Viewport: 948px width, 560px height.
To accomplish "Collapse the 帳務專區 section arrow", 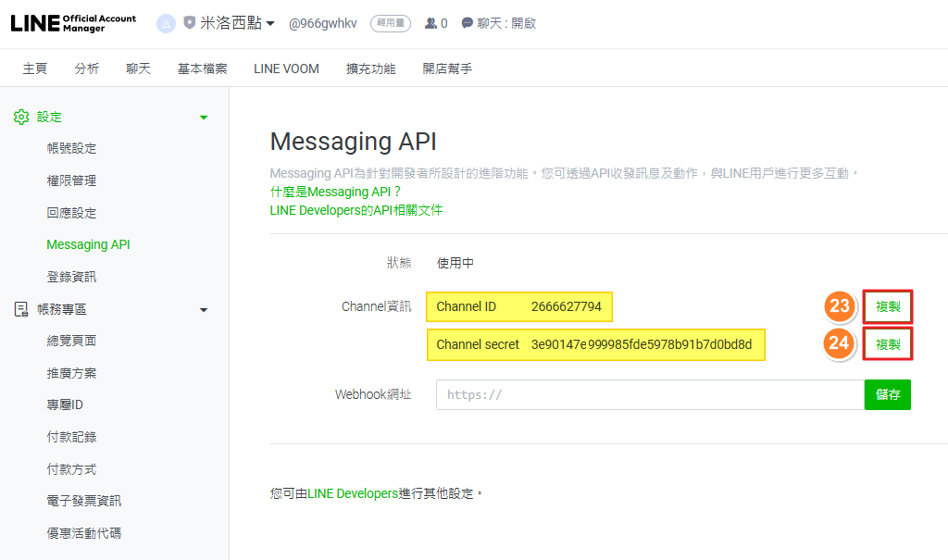I will (204, 310).
